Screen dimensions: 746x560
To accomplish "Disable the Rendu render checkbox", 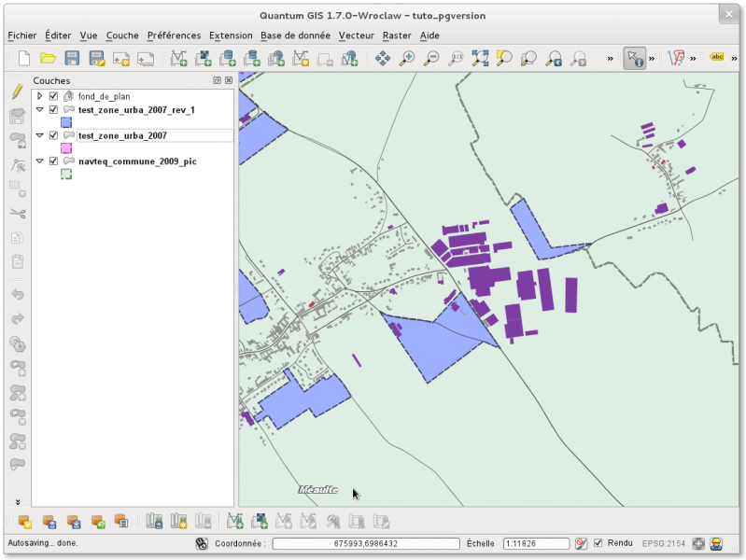I will (598, 543).
